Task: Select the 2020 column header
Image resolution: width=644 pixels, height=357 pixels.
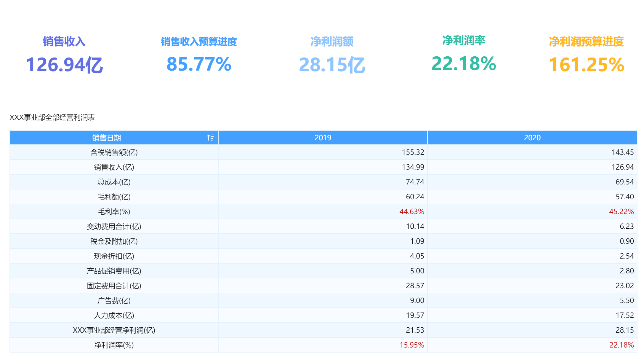Action: tap(532, 138)
